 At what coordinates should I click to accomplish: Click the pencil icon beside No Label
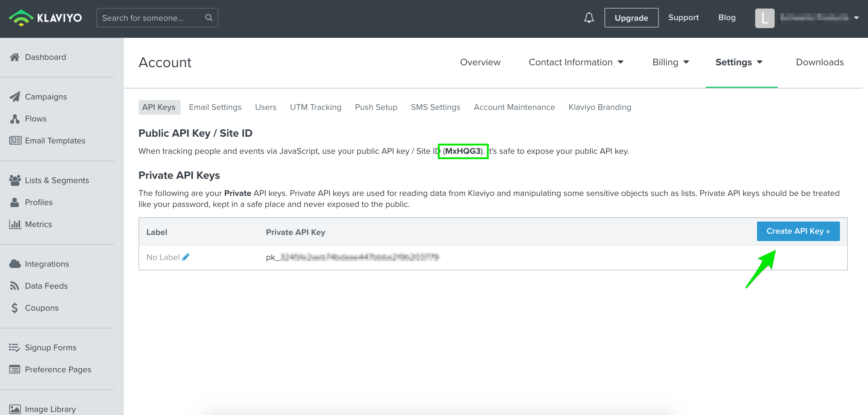coord(186,257)
